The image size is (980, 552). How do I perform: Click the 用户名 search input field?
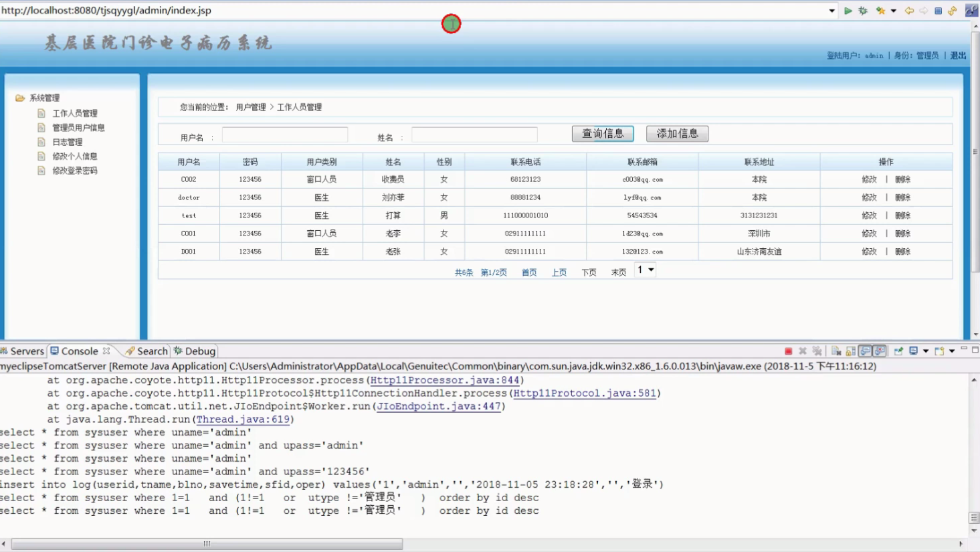(285, 134)
